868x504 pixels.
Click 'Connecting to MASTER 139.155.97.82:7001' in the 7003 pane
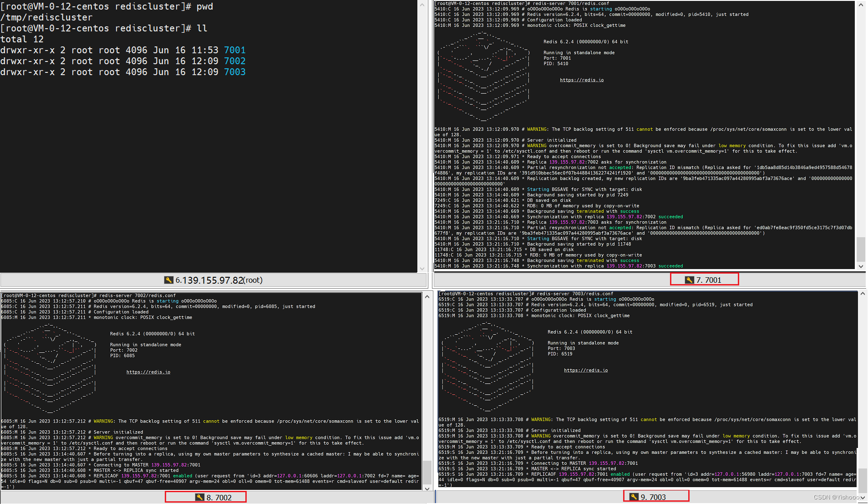584,463
